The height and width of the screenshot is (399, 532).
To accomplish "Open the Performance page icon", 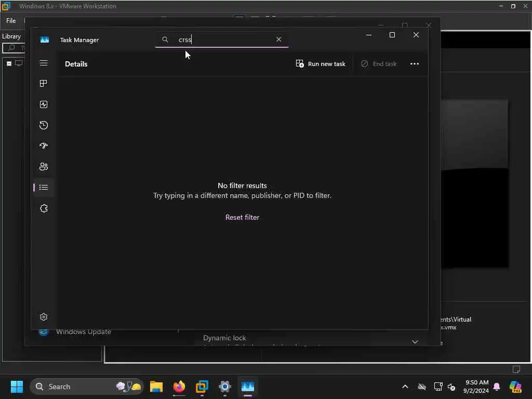I will pyautogui.click(x=44, y=104).
